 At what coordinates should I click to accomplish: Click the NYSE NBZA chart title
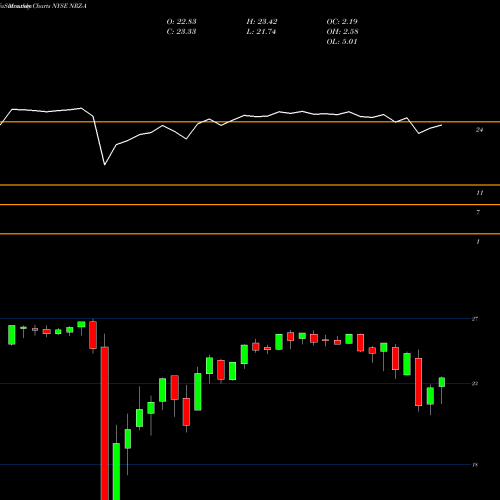tap(43, 6)
